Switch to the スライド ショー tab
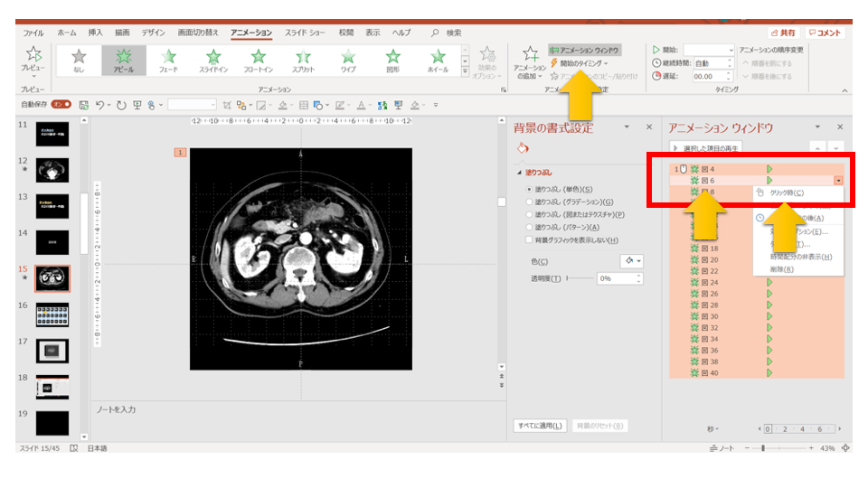This screenshot has height=488, width=868. [305, 33]
